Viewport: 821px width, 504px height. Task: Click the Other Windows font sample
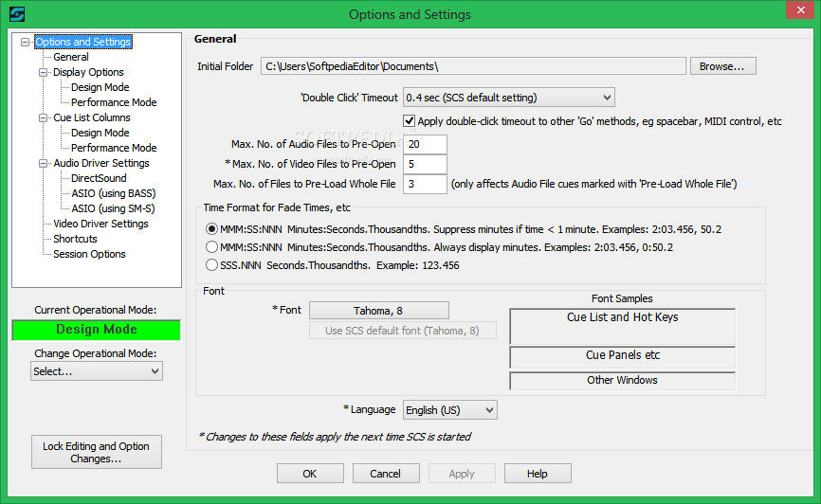(x=622, y=381)
